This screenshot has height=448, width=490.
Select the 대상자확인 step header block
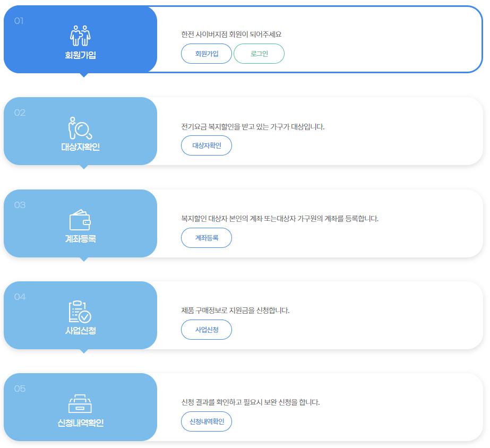81,131
